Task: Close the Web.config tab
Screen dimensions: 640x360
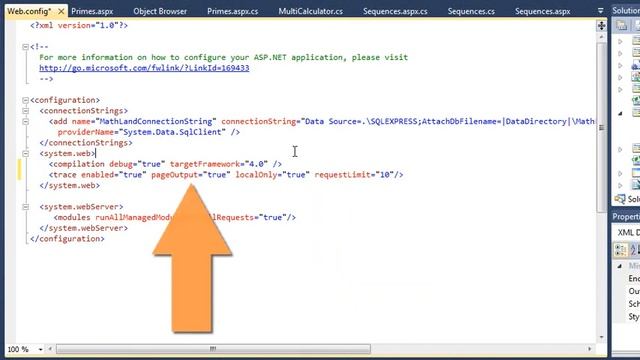Action: 61,11
